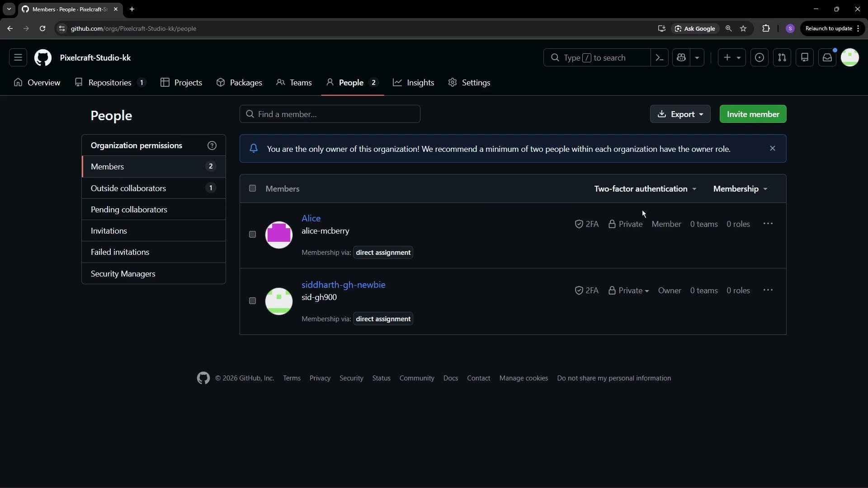Open Alice's profile link

tap(311, 218)
